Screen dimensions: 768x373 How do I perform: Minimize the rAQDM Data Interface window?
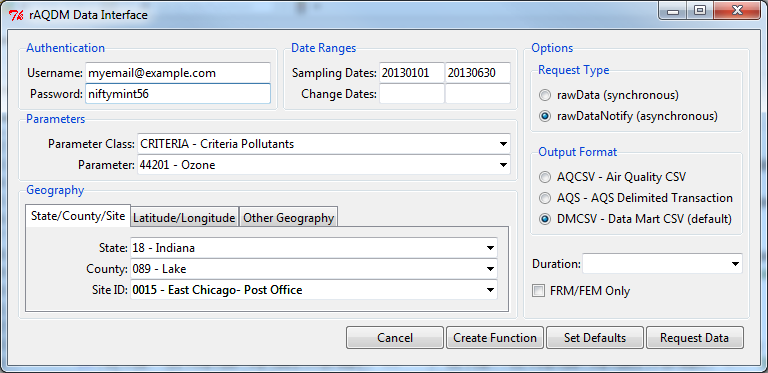(673, 12)
